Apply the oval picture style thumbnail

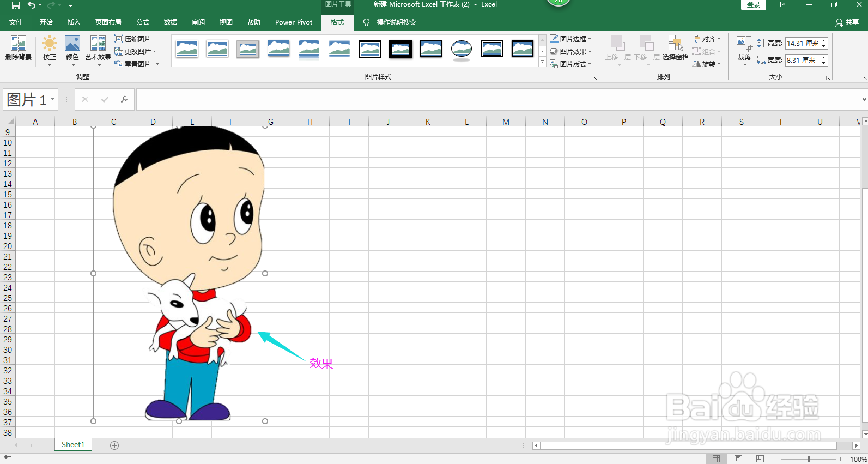point(462,49)
